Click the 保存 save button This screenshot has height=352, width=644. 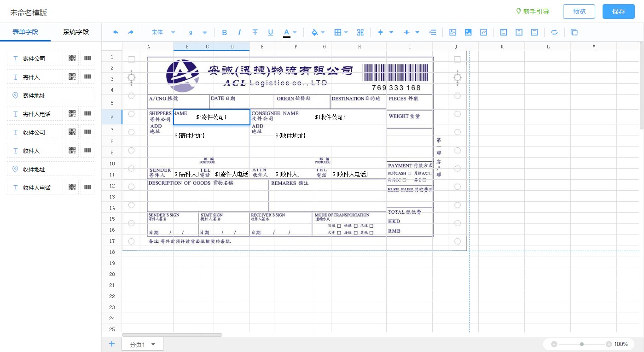[618, 12]
